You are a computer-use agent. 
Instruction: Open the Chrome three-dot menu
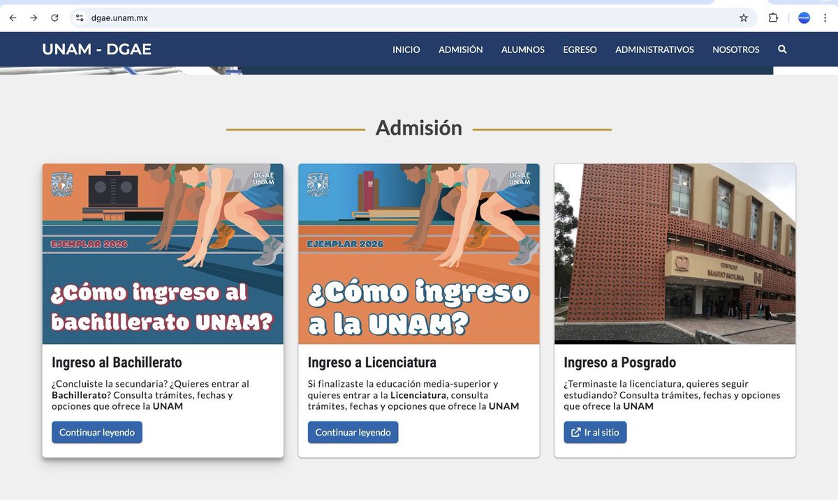pos(825,18)
